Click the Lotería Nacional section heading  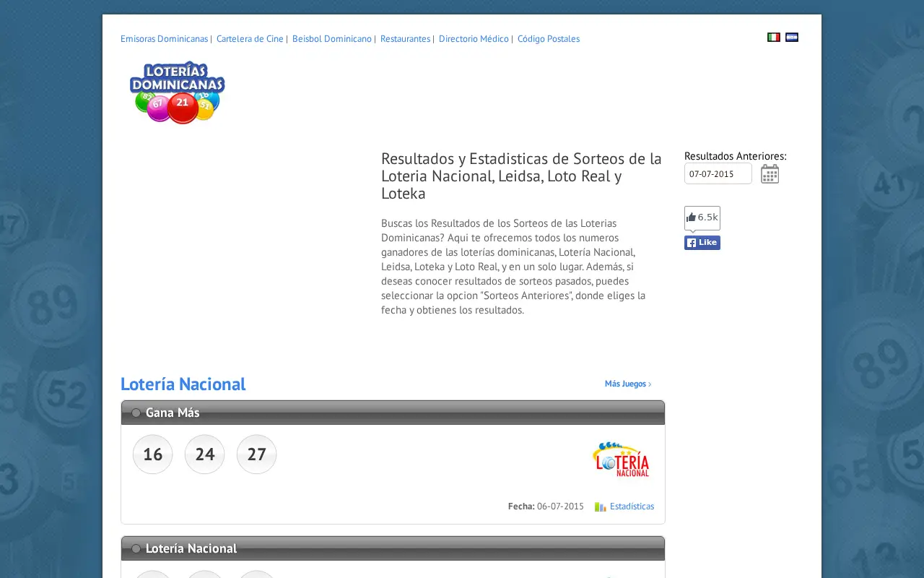(x=183, y=384)
